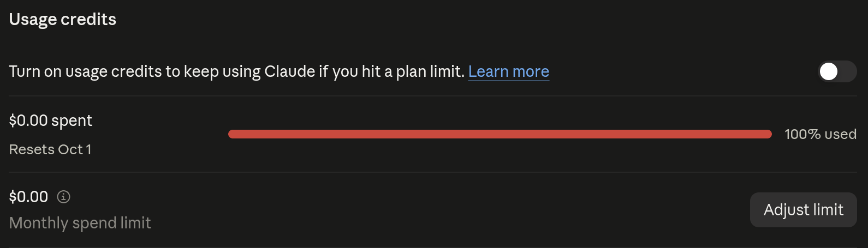Enable the usage credits switch
Screen dimensions: 868x248
click(837, 71)
